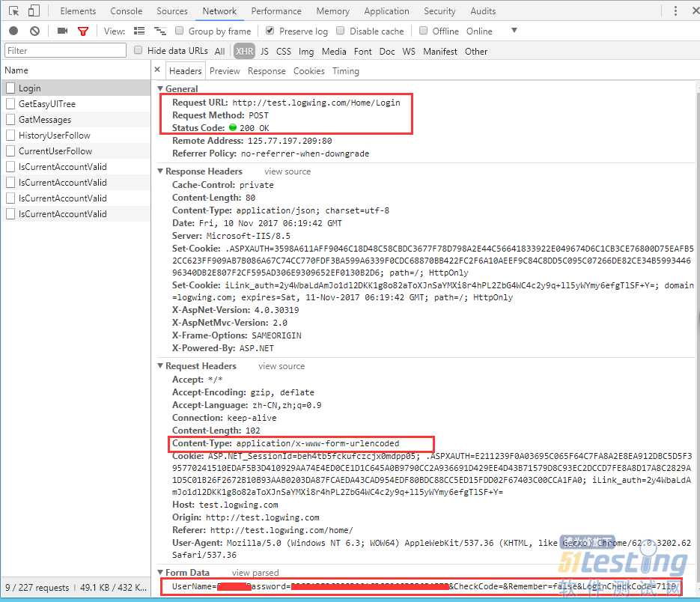
Task: Open the Timing tab of the request
Action: pos(346,71)
